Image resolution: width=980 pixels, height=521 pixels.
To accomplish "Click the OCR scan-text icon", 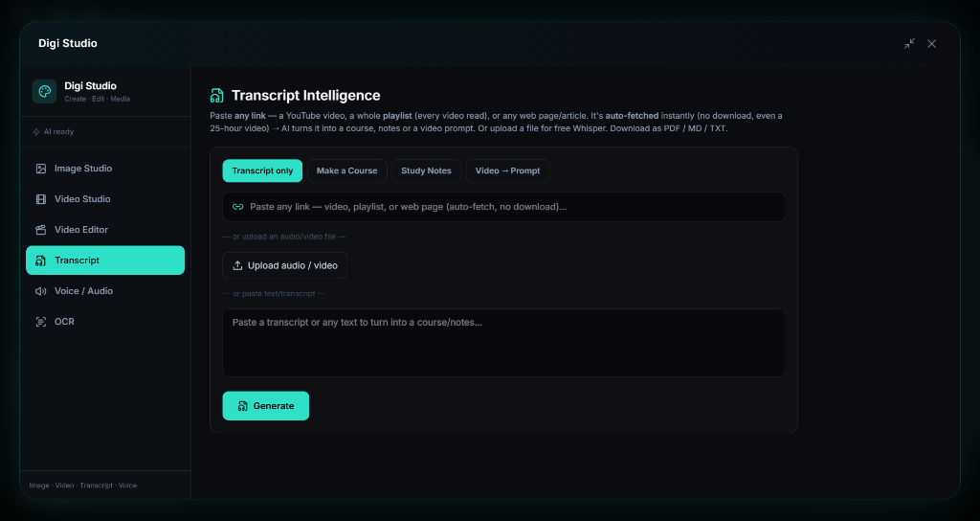I will click(40, 322).
